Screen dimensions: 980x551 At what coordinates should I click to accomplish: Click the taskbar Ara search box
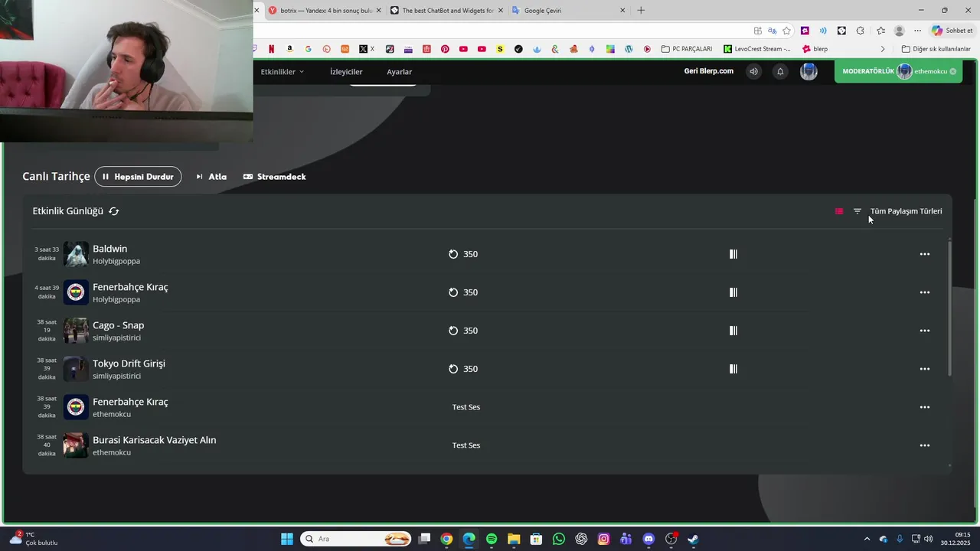[355, 539]
